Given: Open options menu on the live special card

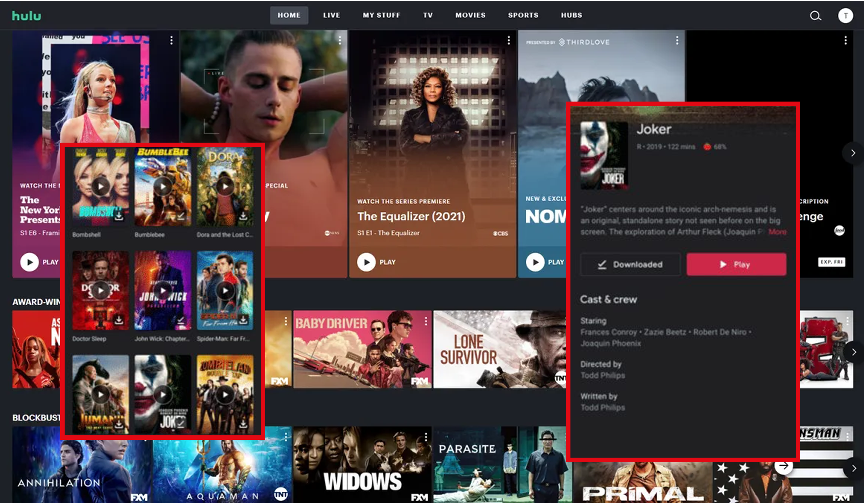Looking at the screenshot, I should click(339, 40).
